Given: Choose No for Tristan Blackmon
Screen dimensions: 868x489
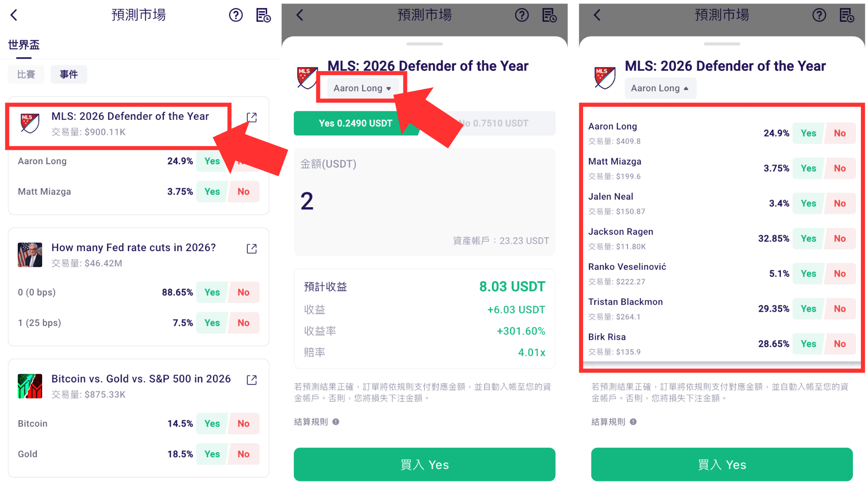Looking at the screenshot, I should pos(840,308).
